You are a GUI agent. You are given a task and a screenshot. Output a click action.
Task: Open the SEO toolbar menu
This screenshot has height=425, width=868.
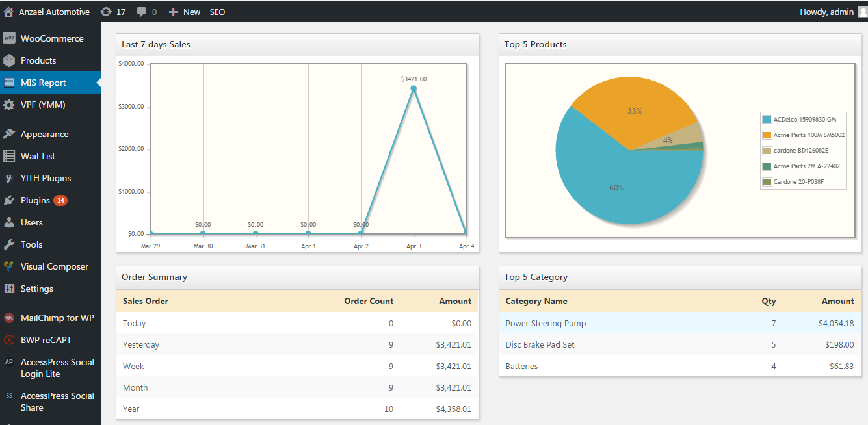217,12
